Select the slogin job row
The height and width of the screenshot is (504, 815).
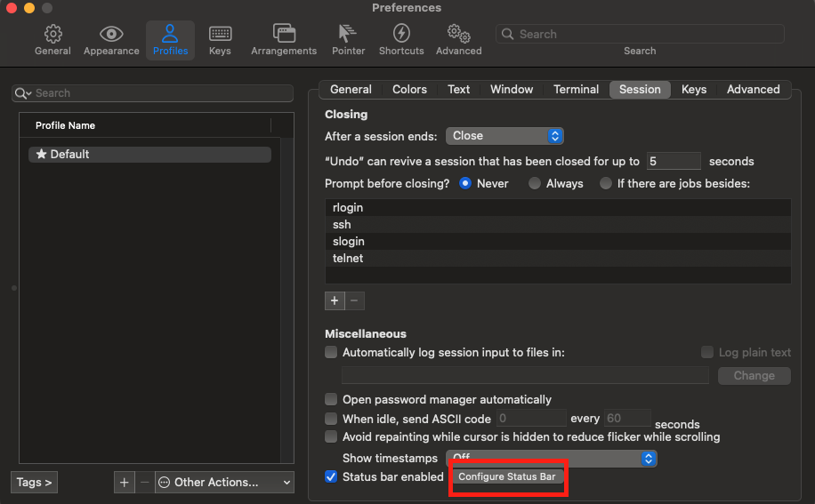click(558, 242)
